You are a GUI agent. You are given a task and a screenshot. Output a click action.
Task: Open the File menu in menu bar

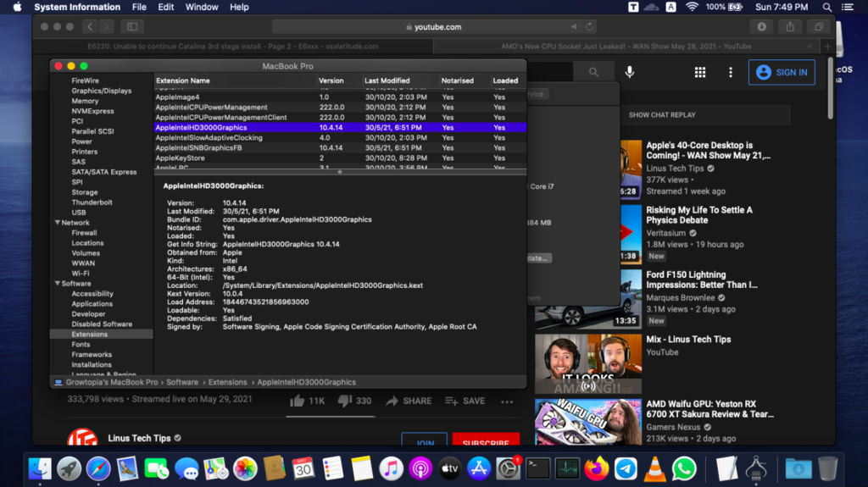139,7
